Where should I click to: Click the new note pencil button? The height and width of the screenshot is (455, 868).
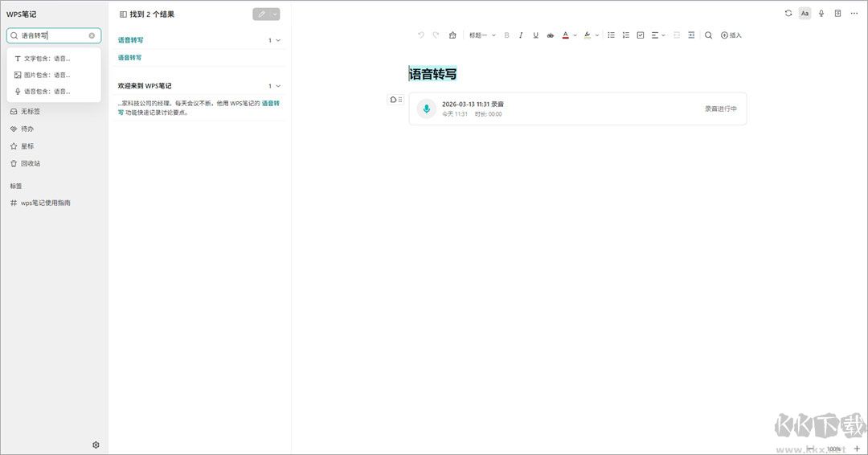click(261, 14)
